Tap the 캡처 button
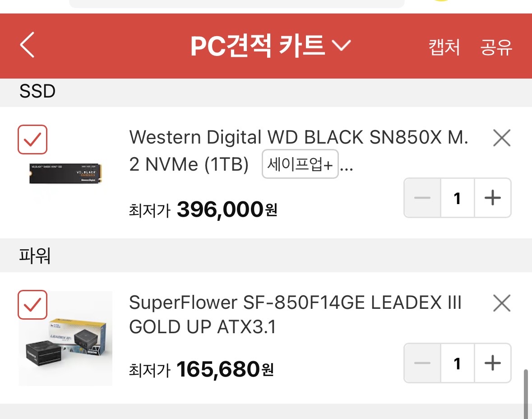This screenshot has height=419, width=532. click(444, 47)
